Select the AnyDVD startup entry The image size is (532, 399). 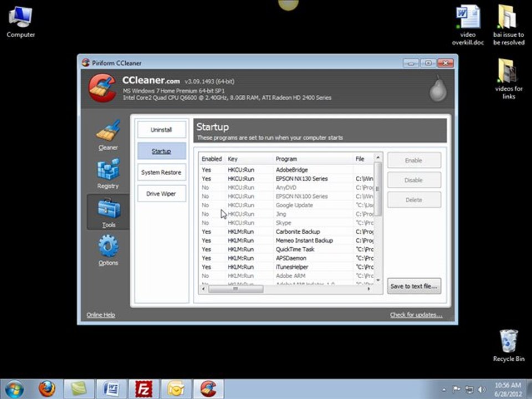tap(287, 187)
